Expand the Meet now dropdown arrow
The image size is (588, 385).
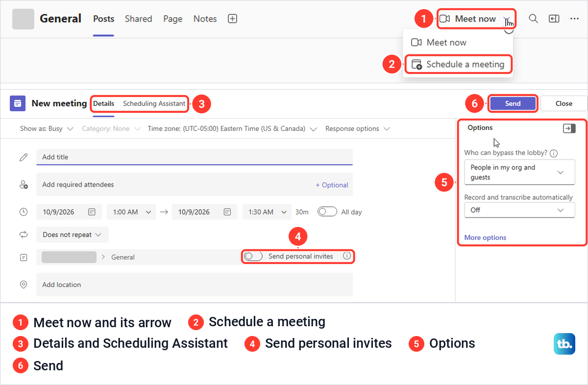point(508,19)
